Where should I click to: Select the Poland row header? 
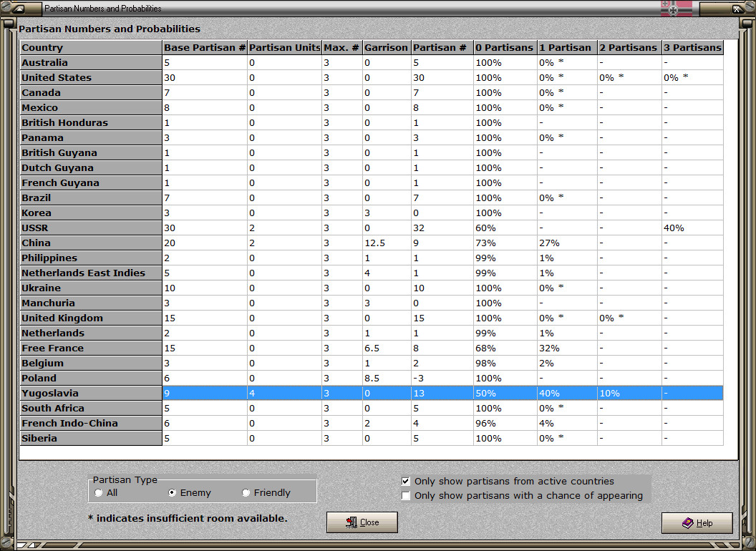pyautogui.click(x=91, y=378)
